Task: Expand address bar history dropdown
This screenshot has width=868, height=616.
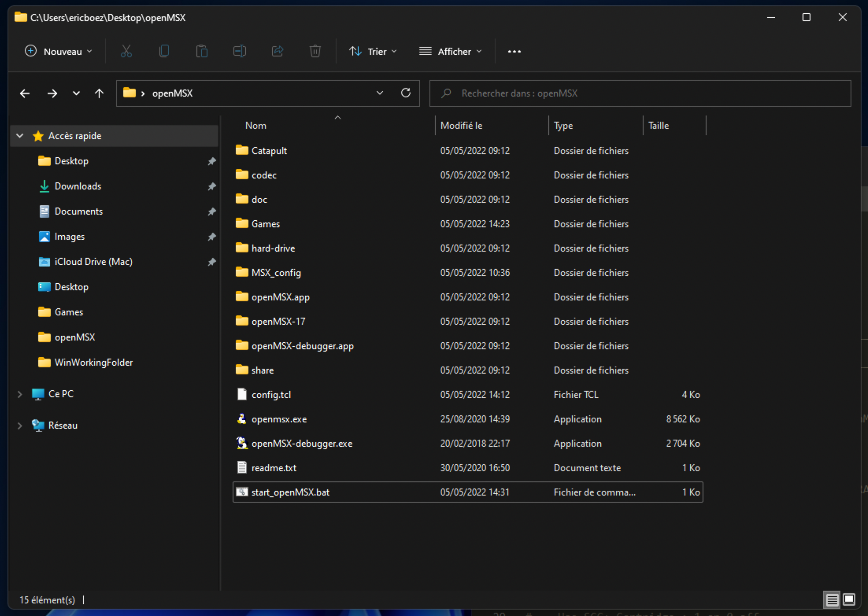Action: 379,93
